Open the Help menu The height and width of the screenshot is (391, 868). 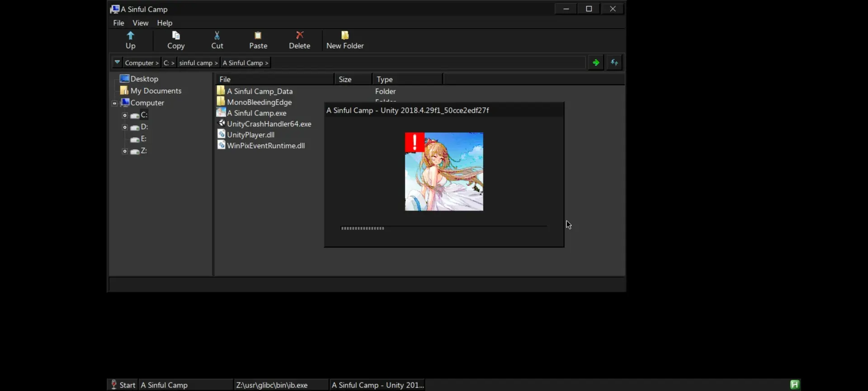pyautogui.click(x=165, y=23)
